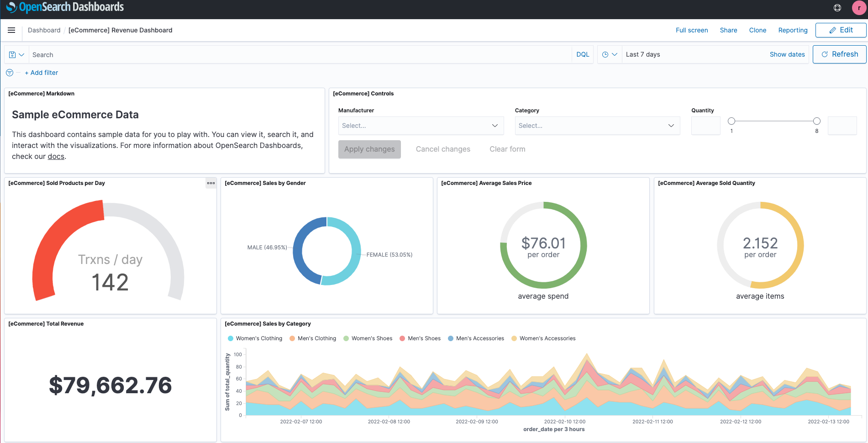This screenshot has width=868, height=443.
Task: Open panel options for Sold Products per Day
Action: (210, 183)
